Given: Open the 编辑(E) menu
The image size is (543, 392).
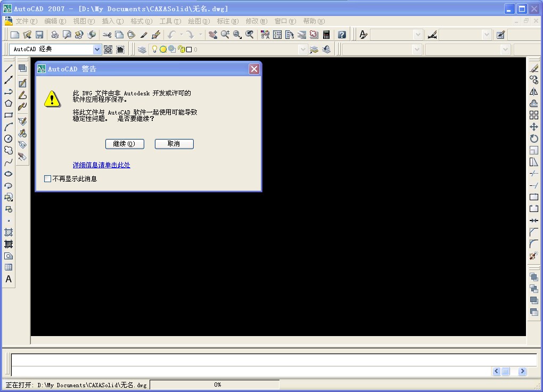Looking at the screenshot, I should (x=55, y=21).
